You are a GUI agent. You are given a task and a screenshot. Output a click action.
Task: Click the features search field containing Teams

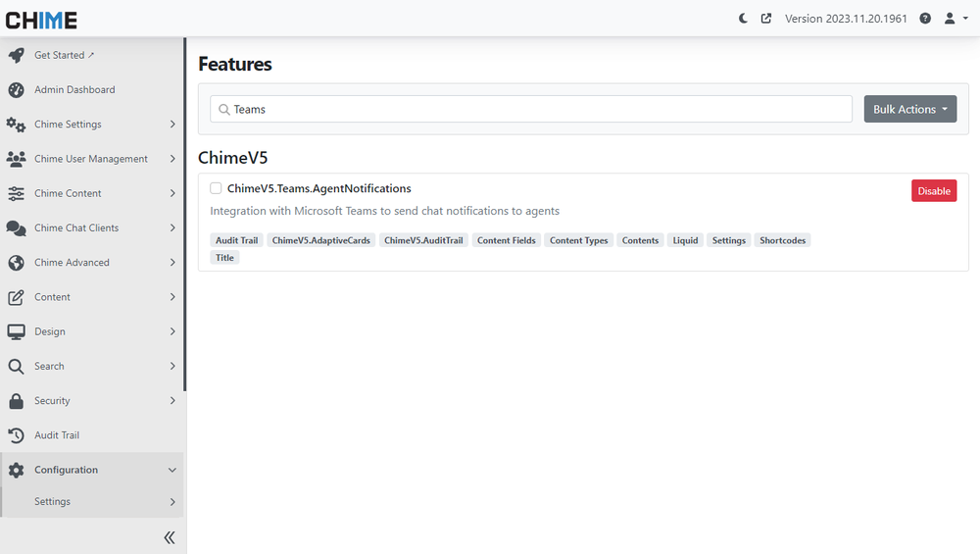[531, 110]
